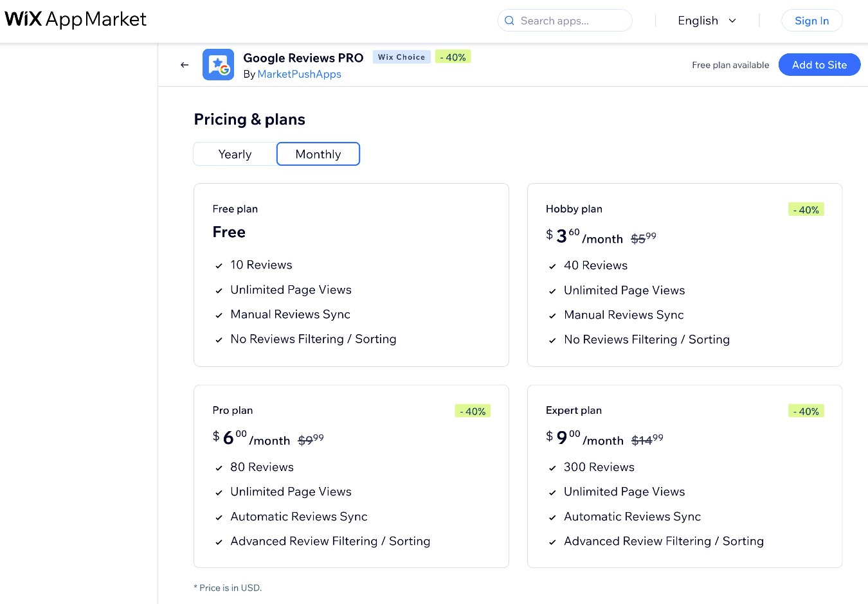Click the Wix Choice badge
This screenshot has width=868, height=604.
(401, 57)
